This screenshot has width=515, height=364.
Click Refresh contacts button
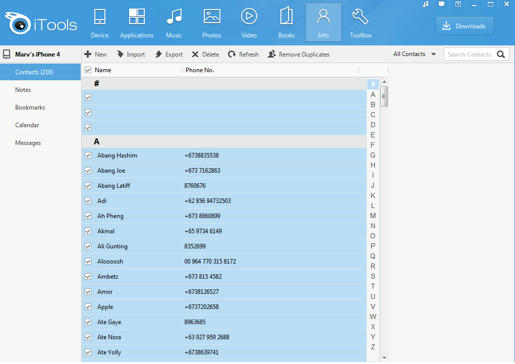(x=243, y=54)
